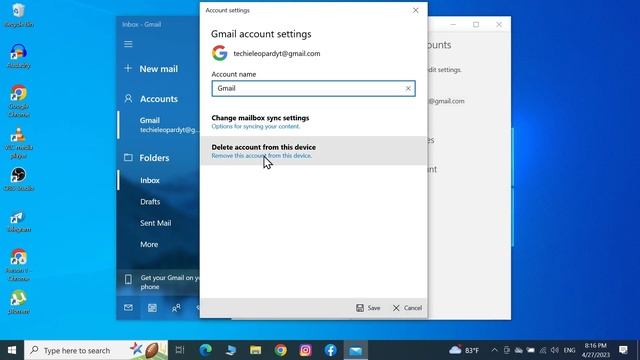This screenshot has height=360, width=640.
Task: Open Task View on taskbar
Action: click(180, 350)
